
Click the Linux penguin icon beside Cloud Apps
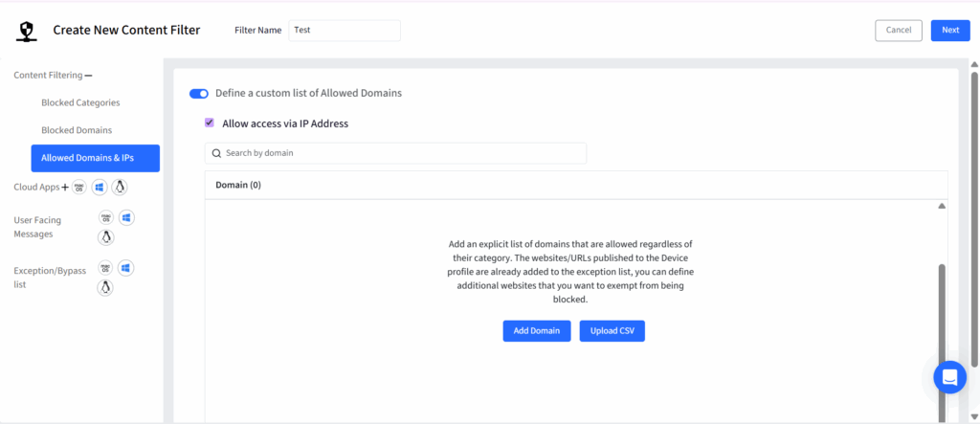pos(120,188)
